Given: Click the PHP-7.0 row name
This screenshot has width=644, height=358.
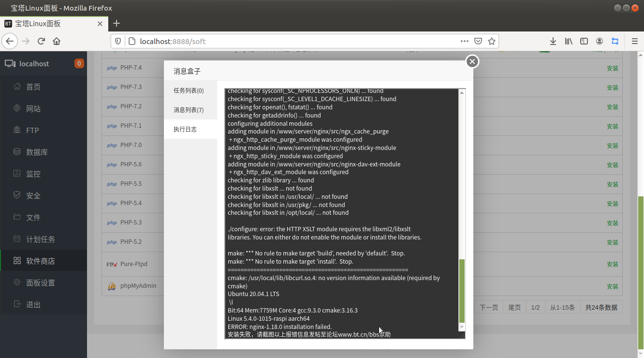Looking at the screenshot, I should click(x=131, y=145).
